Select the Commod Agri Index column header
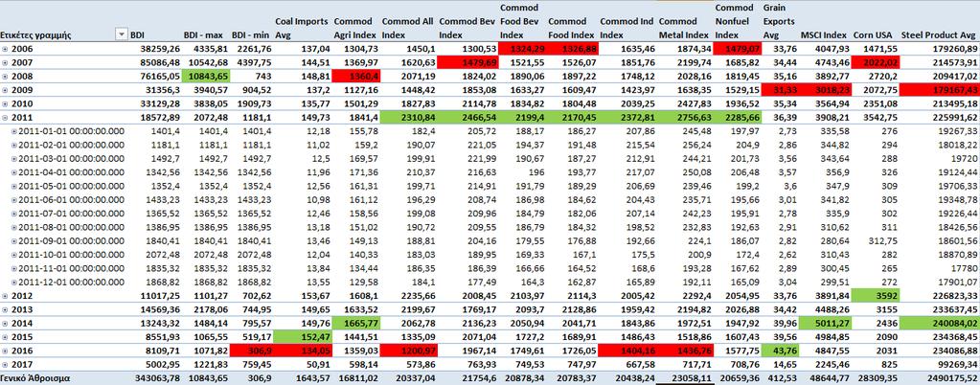 point(356,28)
